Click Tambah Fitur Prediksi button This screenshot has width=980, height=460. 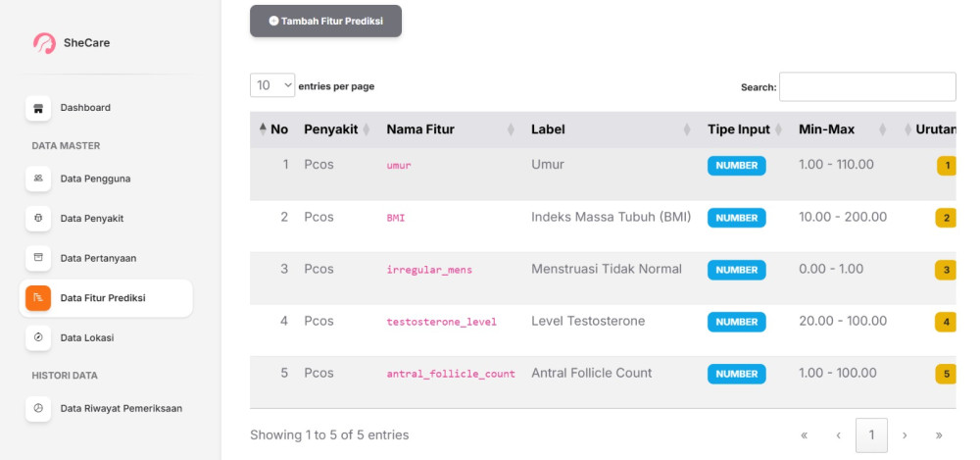(x=325, y=21)
